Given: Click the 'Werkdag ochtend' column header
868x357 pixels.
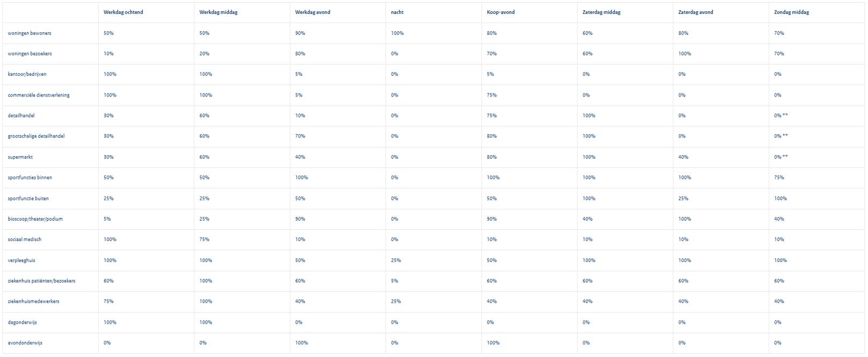Looking at the screenshot, I should pyautogui.click(x=123, y=12).
